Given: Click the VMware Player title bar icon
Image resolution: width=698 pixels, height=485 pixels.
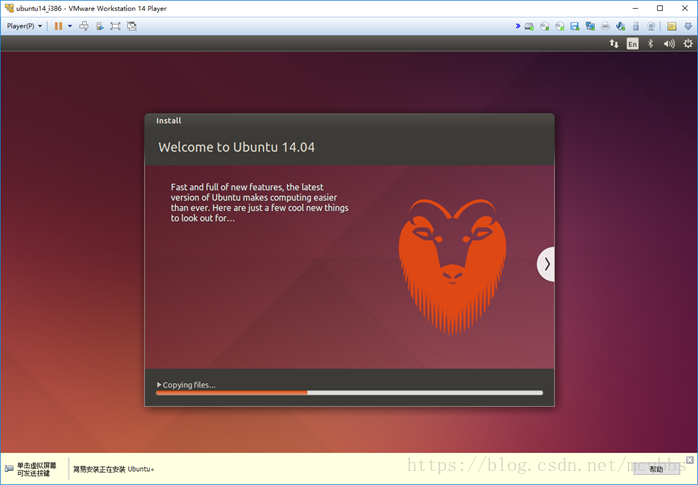Looking at the screenshot, I should 9,8.
